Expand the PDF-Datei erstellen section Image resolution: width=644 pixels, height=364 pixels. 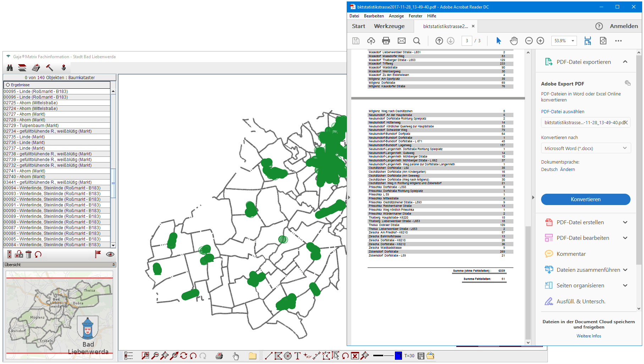(625, 222)
